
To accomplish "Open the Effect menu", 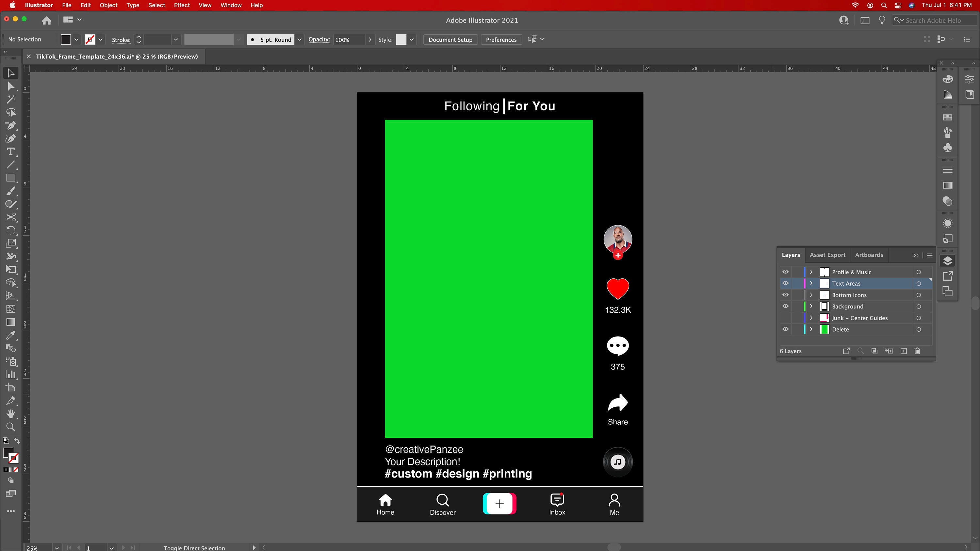I will tap(182, 5).
